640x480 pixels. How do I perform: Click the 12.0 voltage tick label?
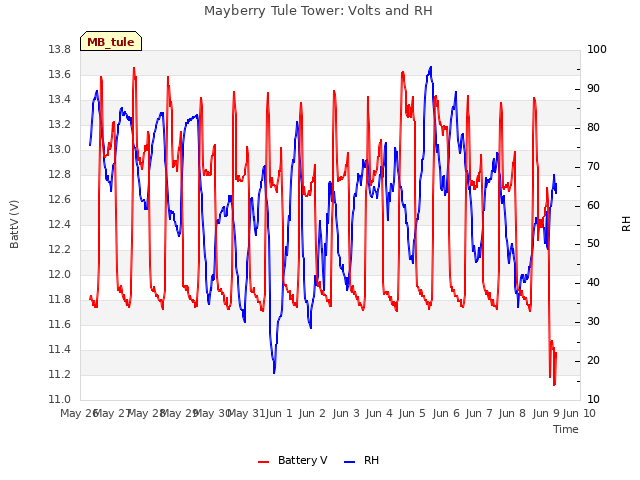pos(60,275)
